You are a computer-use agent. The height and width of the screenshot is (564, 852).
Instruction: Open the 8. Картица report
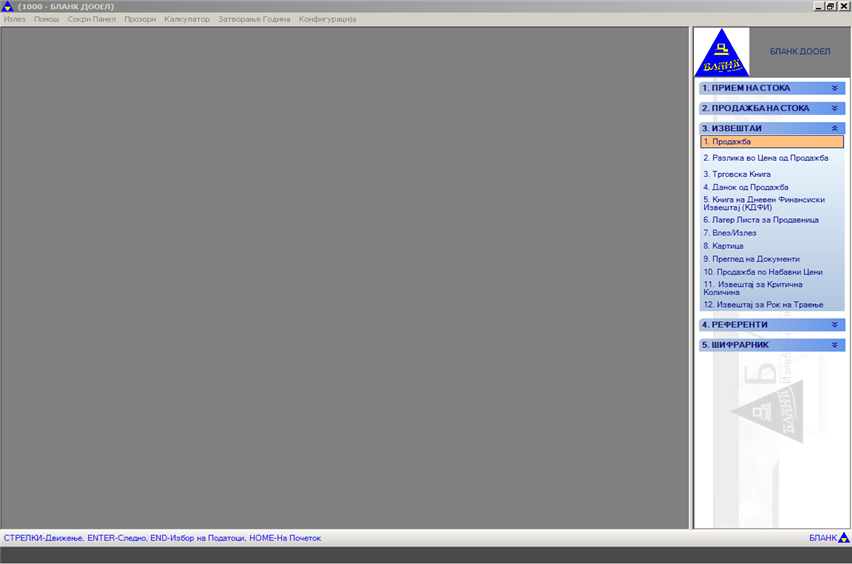tap(723, 245)
